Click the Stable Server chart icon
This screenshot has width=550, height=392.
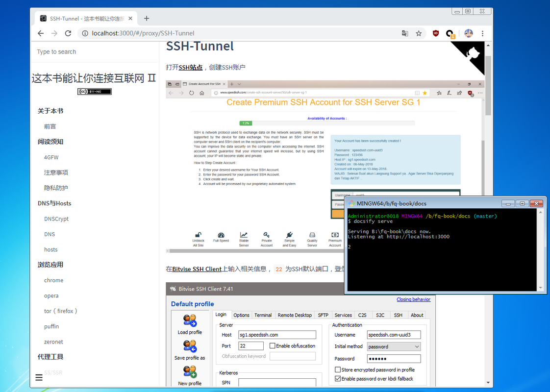pyautogui.click(x=244, y=235)
